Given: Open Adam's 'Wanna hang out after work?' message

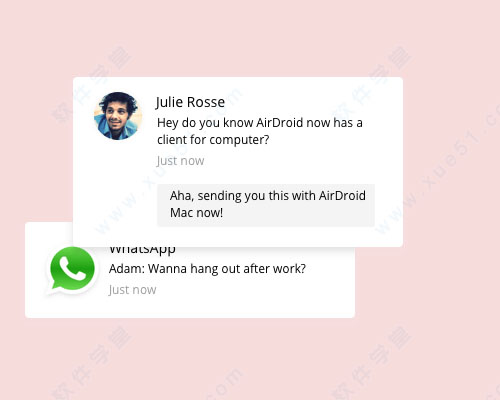Looking at the screenshot, I should tap(207, 269).
